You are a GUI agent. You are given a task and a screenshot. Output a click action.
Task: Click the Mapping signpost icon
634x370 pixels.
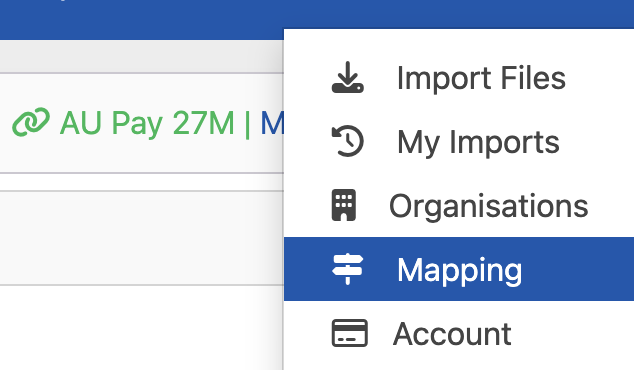[348, 269]
